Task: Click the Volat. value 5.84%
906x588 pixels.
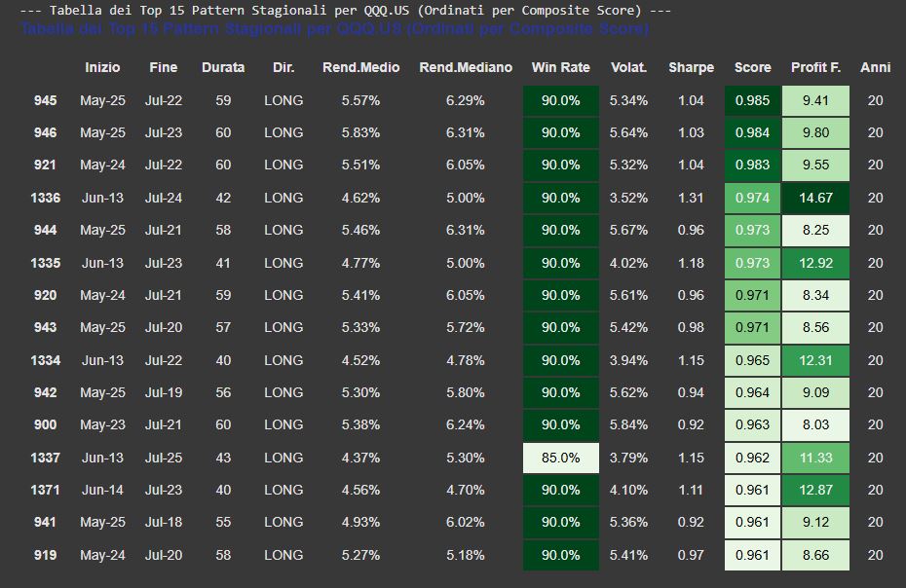Action: [x=628, y=425]
